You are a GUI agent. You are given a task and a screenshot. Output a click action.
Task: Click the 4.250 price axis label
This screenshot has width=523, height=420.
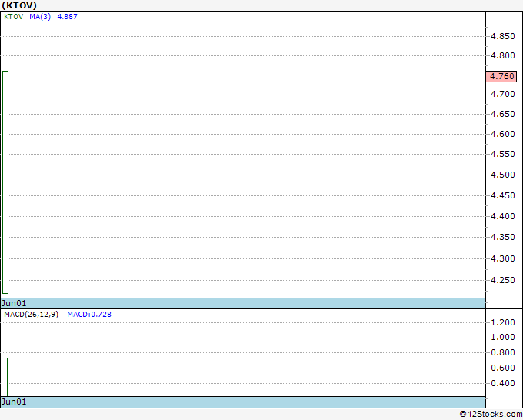coord(503,280)
